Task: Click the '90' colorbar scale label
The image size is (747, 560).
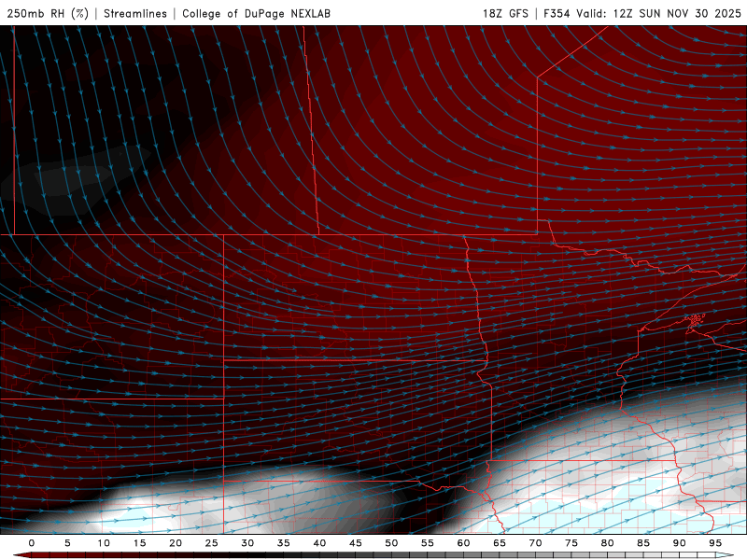Action: (x=679, y=543)
